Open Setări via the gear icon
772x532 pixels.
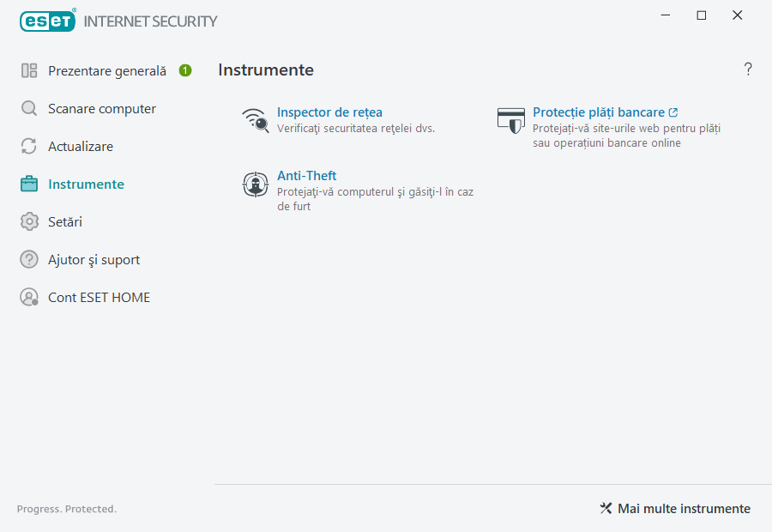click(28, 221)
